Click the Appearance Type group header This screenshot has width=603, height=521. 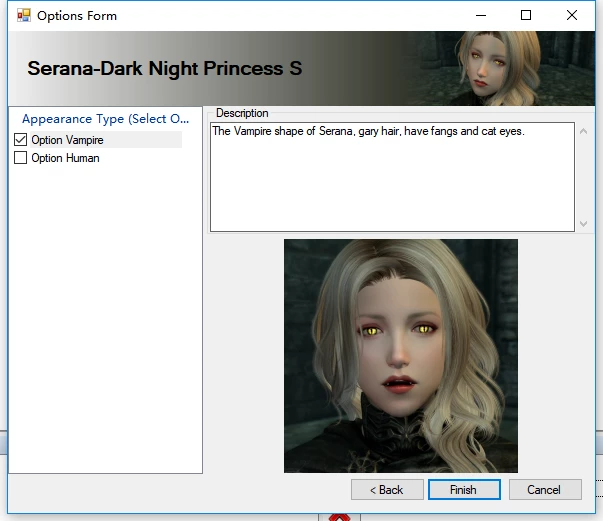click(x=105, y=119)
